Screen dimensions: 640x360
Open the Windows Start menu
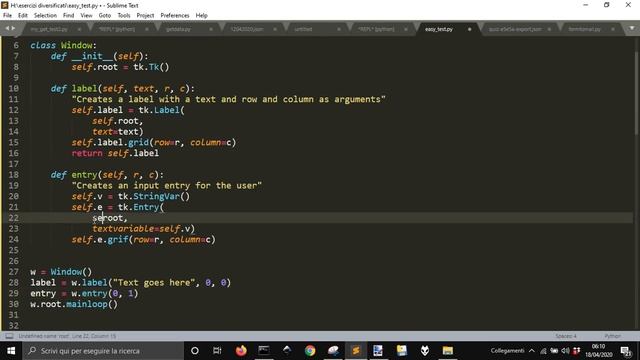(x=11, y=351)
